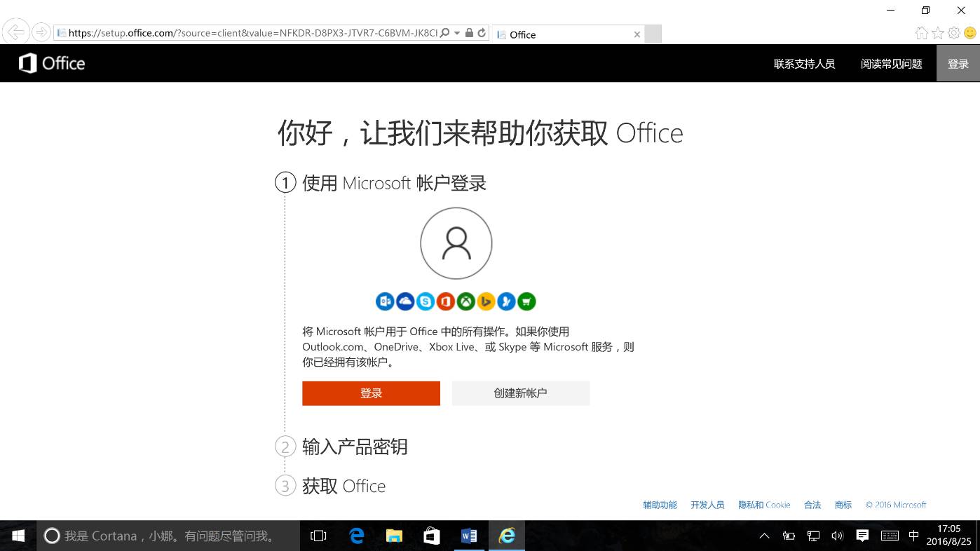Launch Microsoft Edge from the taskbar
The image size is (980, 551).
[x=357, y=535]
